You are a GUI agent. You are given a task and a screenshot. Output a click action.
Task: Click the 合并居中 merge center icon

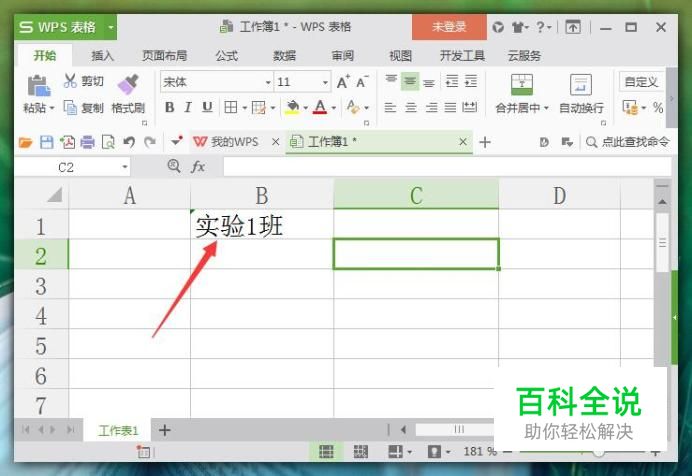(x=522, y=84)
